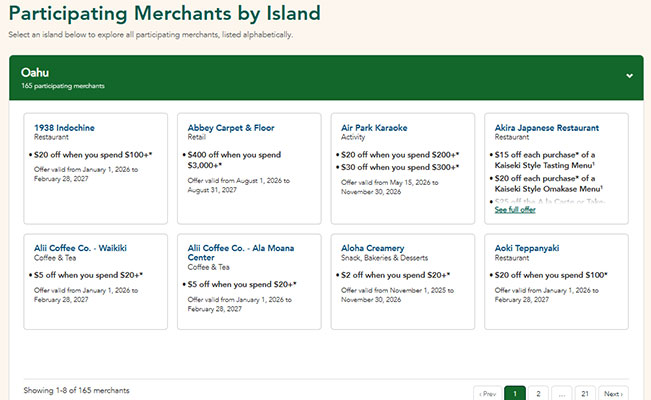This screenshot has width=651, height=400.
Task: Click 'Showing 1-8 of 165 merchants' text
Action: (x=76, y=390)
